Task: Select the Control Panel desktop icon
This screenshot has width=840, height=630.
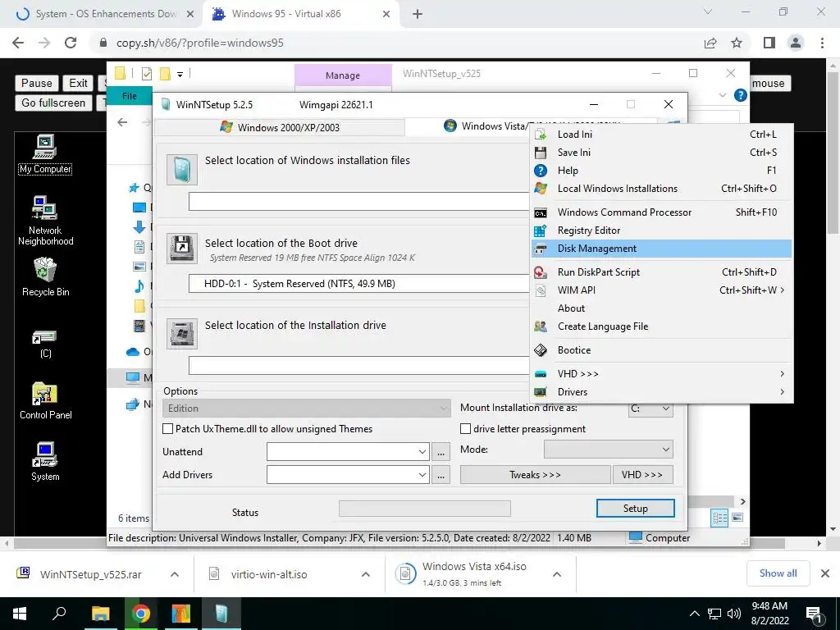Action: [45, 400]
